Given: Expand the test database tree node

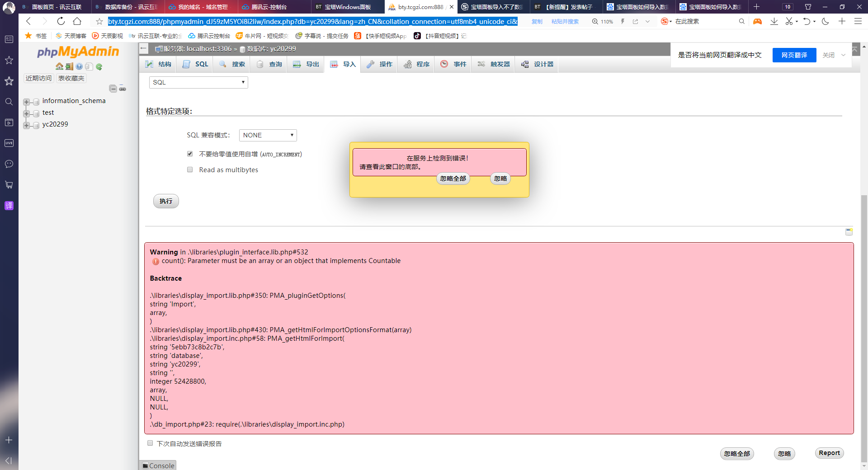Looking at the screenshot, I should pos(26,113).
